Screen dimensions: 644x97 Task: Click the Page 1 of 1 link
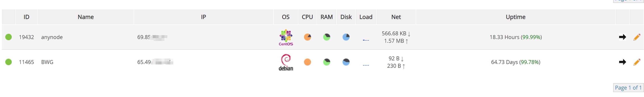(628, 88)
